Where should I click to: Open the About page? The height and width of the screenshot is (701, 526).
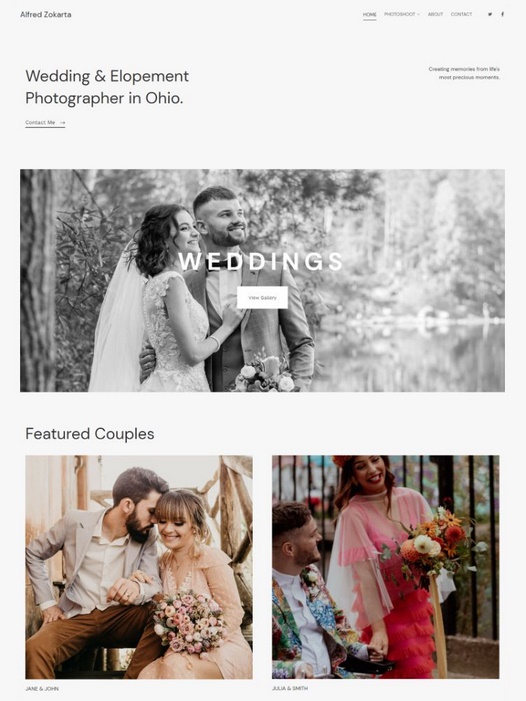coord(435,14)
